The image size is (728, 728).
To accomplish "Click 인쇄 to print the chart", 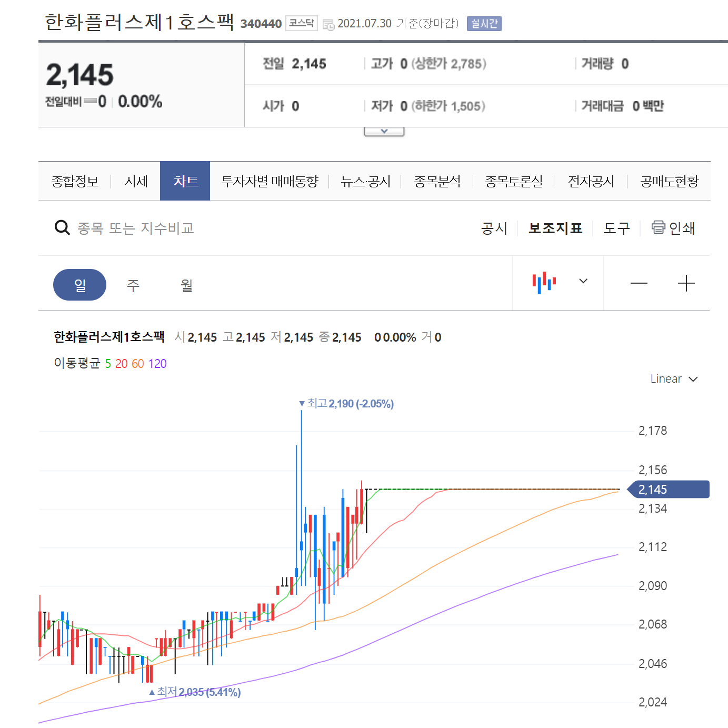I will 682,228.
